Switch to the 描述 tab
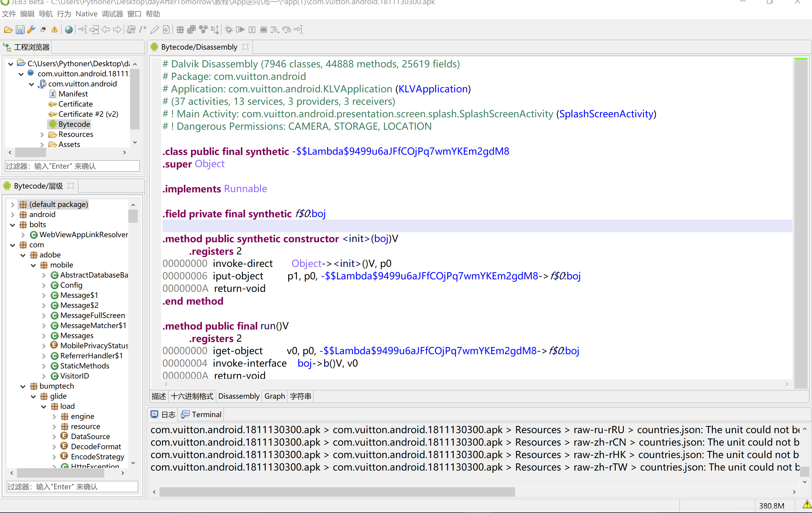The height and width of the screenshot is (513, 812). [x=159, y=396]
